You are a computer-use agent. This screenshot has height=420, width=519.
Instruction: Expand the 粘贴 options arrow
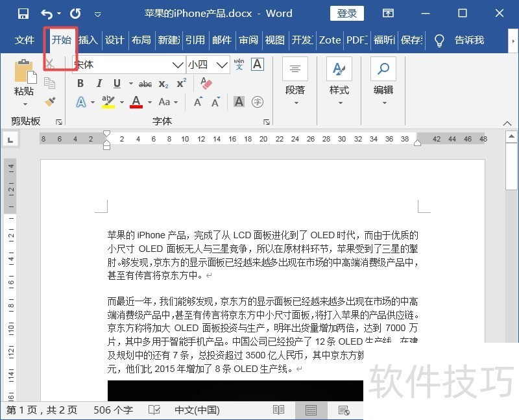coord(25,104)
